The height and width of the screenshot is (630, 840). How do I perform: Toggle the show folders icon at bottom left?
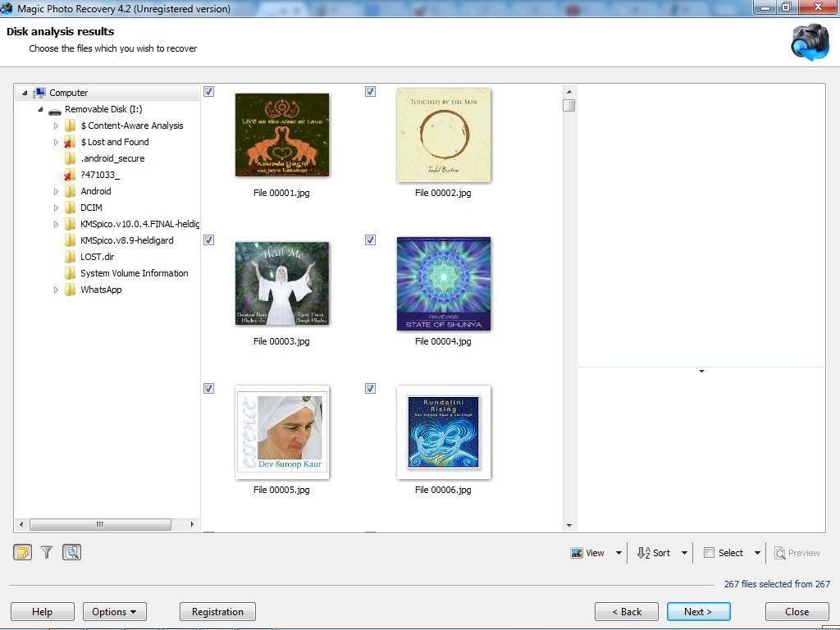point(22,552)
